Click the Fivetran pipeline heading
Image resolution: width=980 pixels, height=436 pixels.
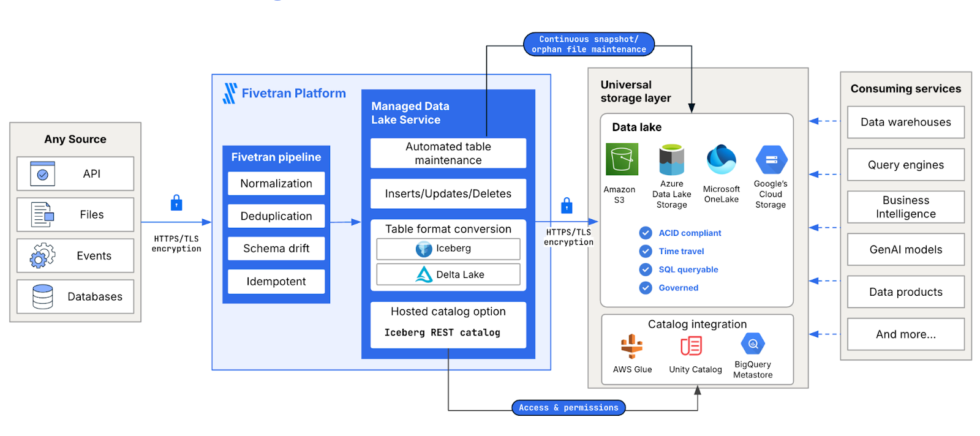(x=276, y=157)
